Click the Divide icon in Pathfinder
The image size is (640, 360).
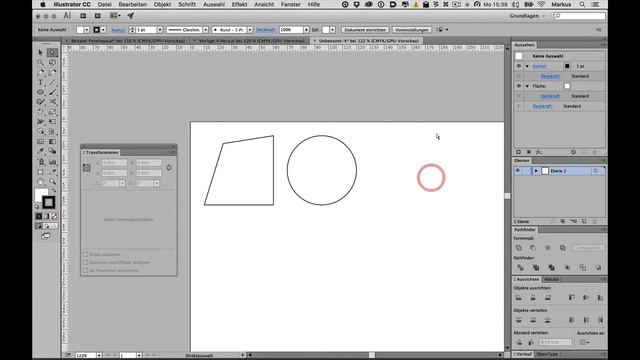pos(520,268)
